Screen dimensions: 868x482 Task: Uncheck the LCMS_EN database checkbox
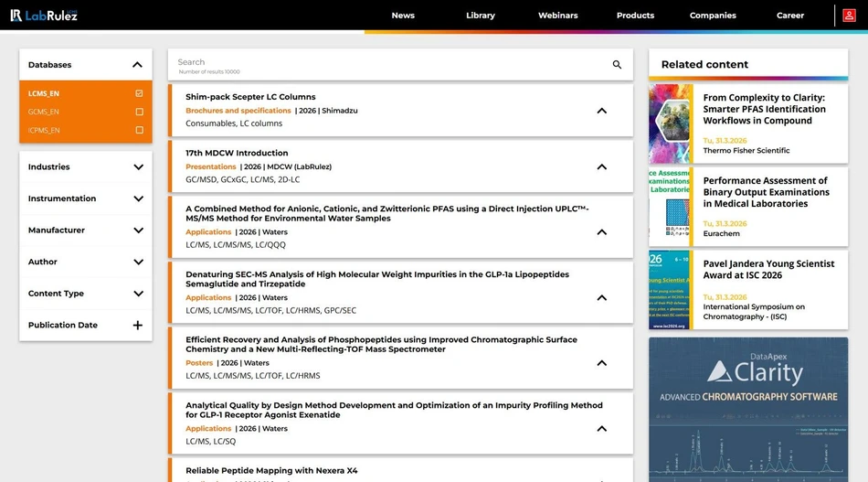(139, 93)
